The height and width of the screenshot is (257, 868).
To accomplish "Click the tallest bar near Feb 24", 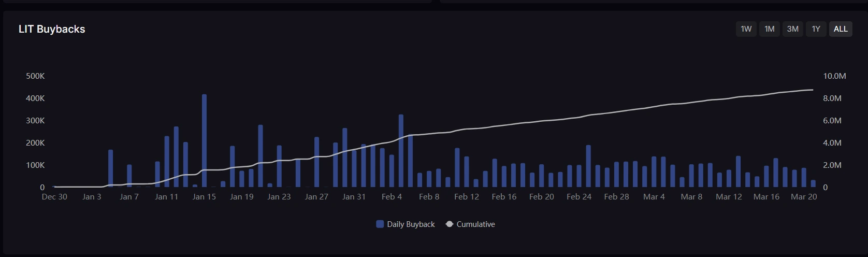I will pos(588,166).
